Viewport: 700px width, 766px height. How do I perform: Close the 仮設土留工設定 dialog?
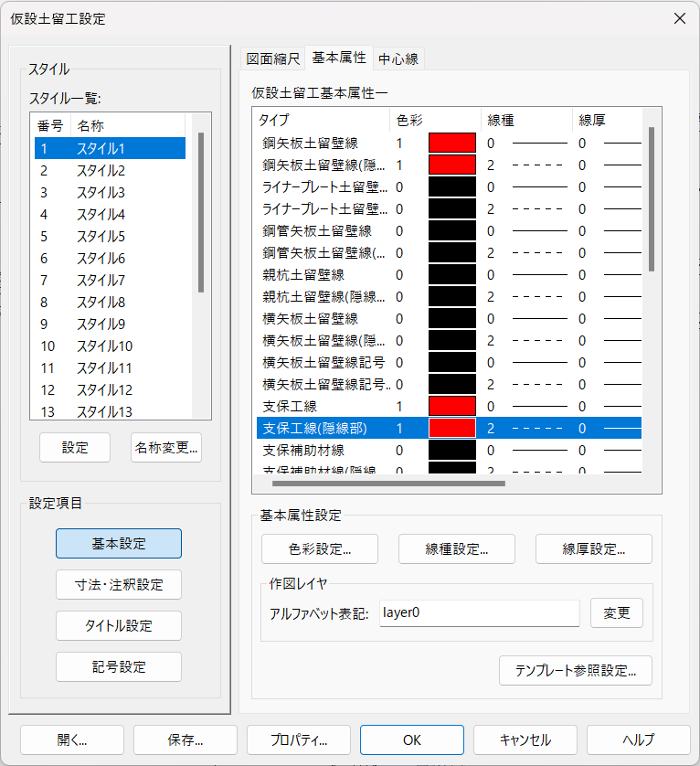click(680, 18)
